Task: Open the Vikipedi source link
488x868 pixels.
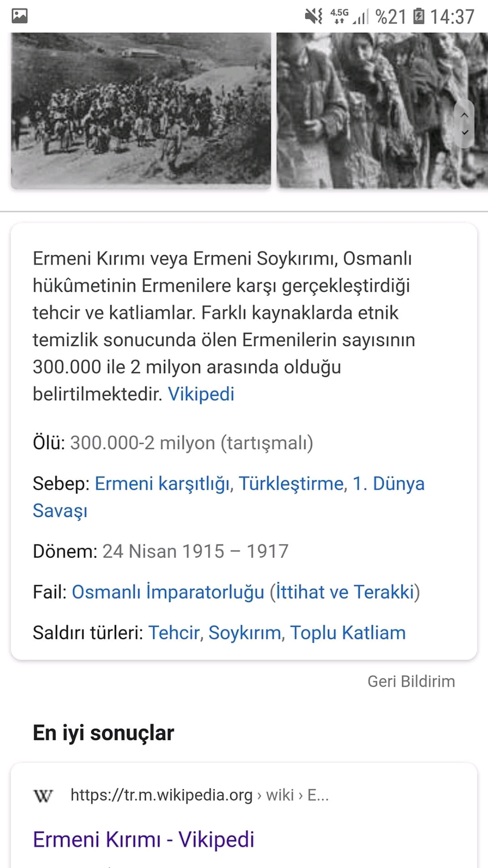Action: [201, 394]
